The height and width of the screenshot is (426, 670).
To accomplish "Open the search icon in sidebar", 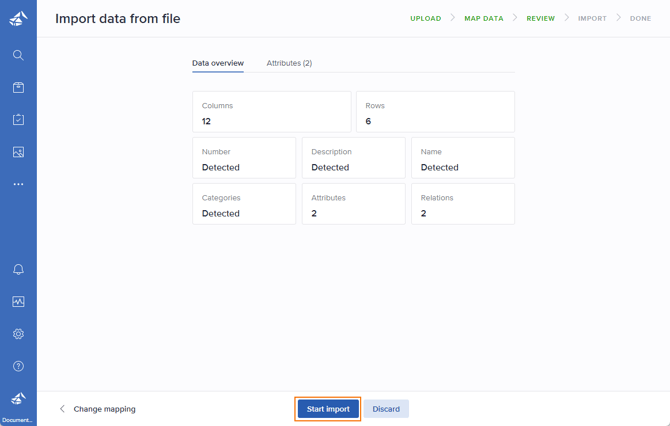I will tap(18, 55).
